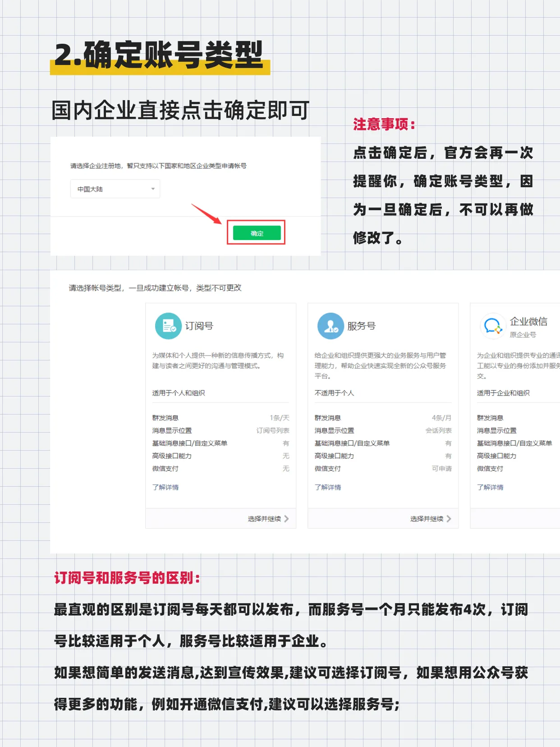Screen dimensions: 560x747
Task: Click 高级接口能力 row in 服务号 card
Action: pyautogui.click(x=383, y=456)
